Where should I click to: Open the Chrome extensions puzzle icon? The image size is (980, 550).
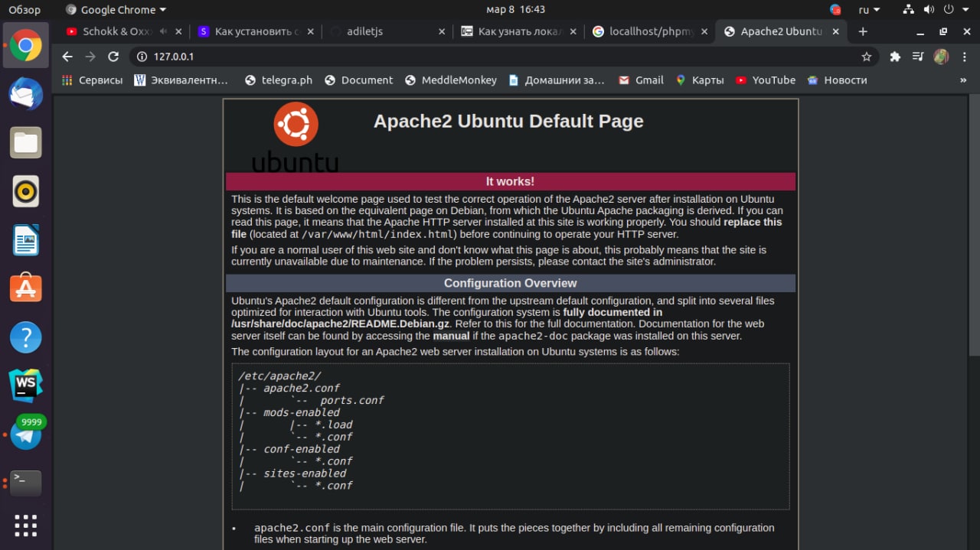pos(895,57)
